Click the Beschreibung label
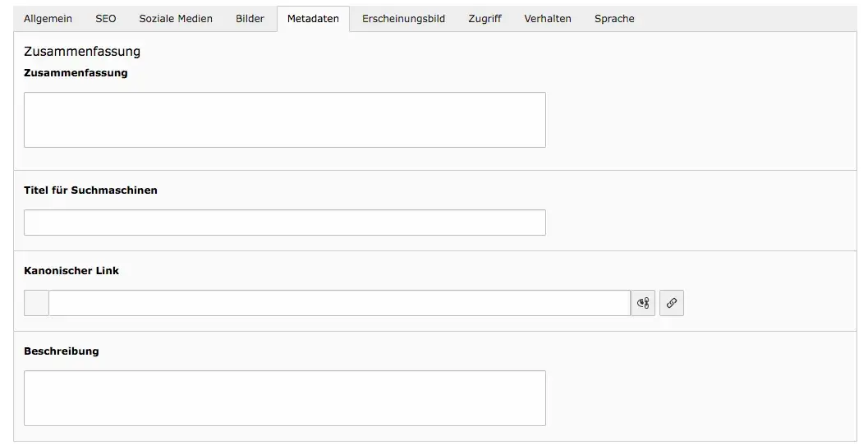 (x=62, y=351)
